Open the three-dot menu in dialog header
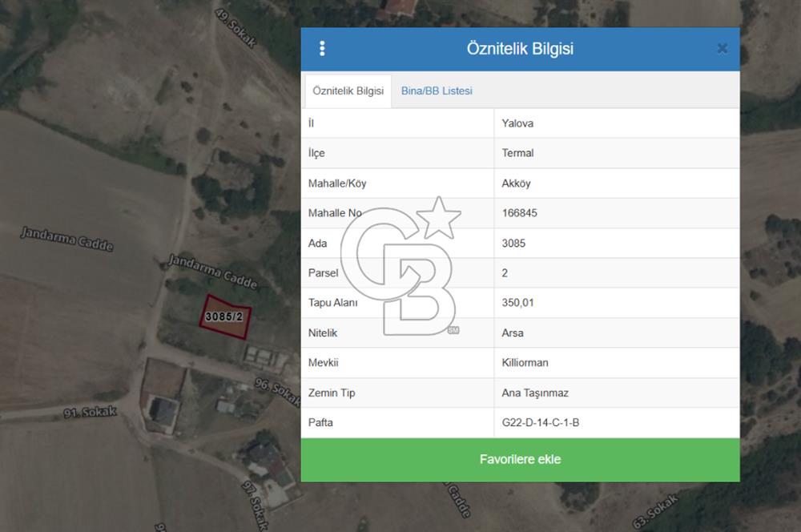Viewport: 801px width, 532px height. (x=322, y=49)
